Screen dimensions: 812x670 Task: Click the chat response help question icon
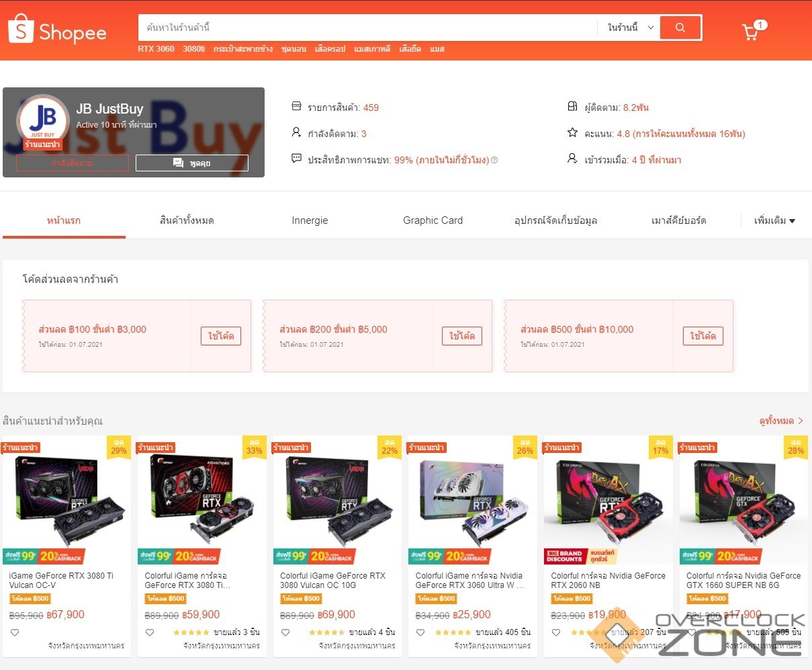coord(494,160)
